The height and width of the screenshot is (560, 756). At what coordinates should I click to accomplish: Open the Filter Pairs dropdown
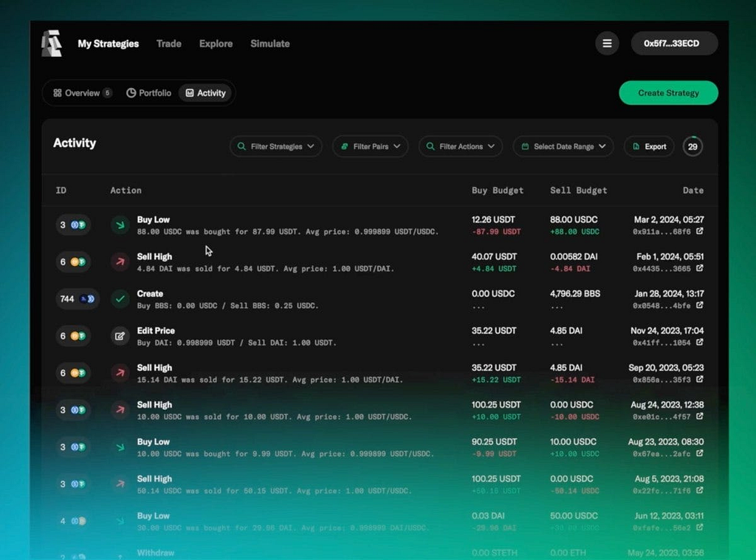[x=371, y=146]
